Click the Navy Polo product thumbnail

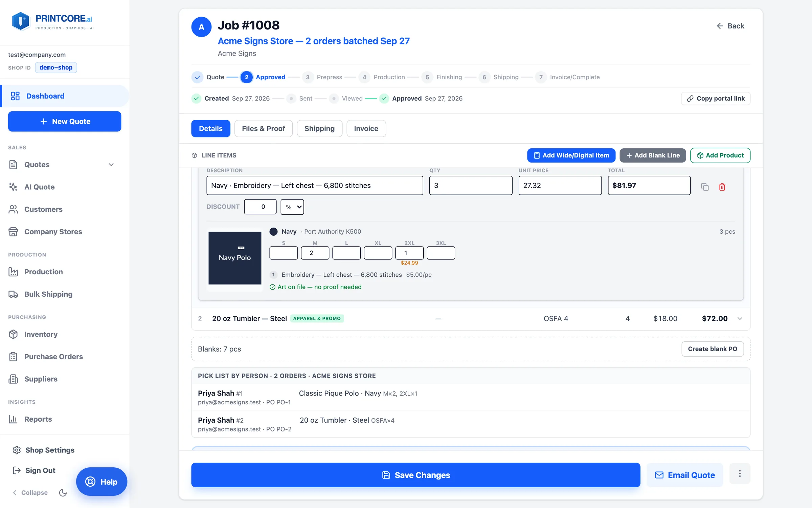(x=235, y=258)
